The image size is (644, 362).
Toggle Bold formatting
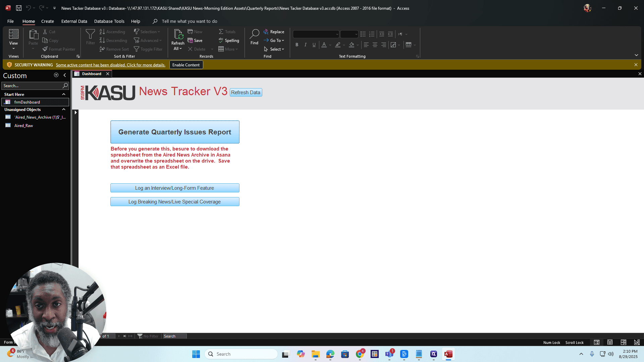[297, 45]
